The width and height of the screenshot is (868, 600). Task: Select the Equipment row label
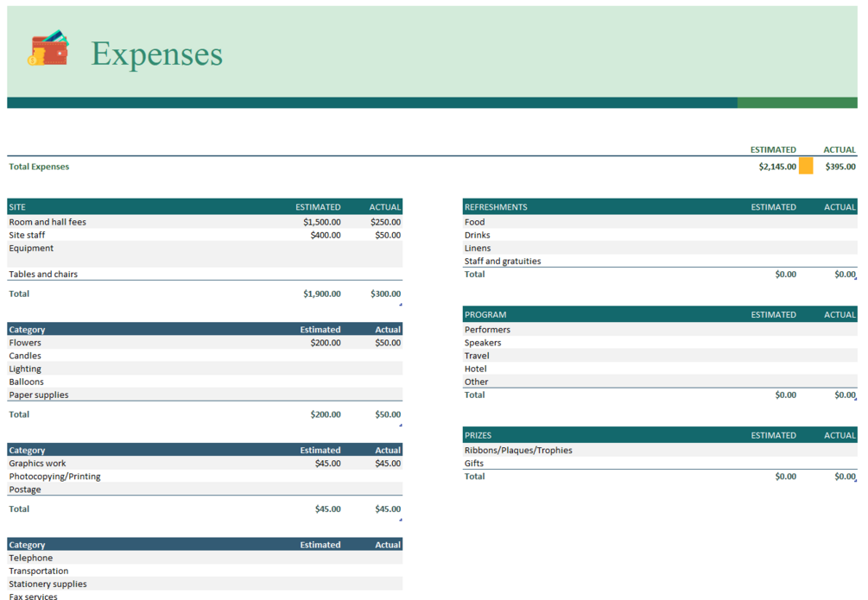pos(31,248)
